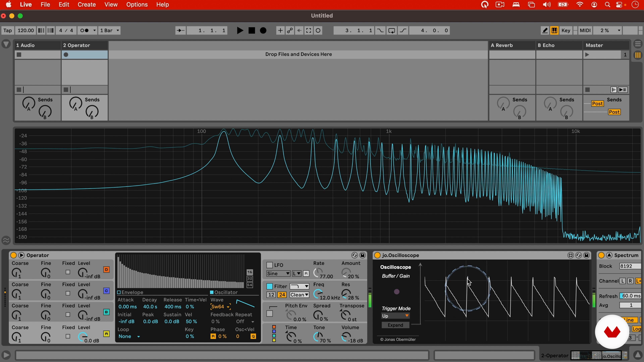This screenshot has width=644, height=362.
Task: Click the top Post button on Master
Action: tap(598, 104)
